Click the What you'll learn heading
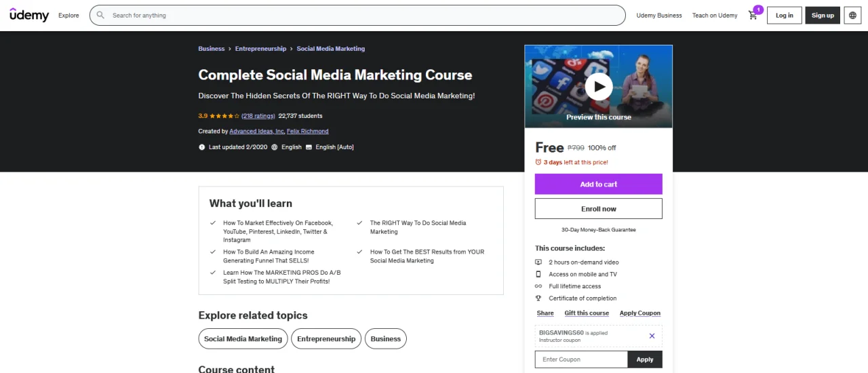 251,203
